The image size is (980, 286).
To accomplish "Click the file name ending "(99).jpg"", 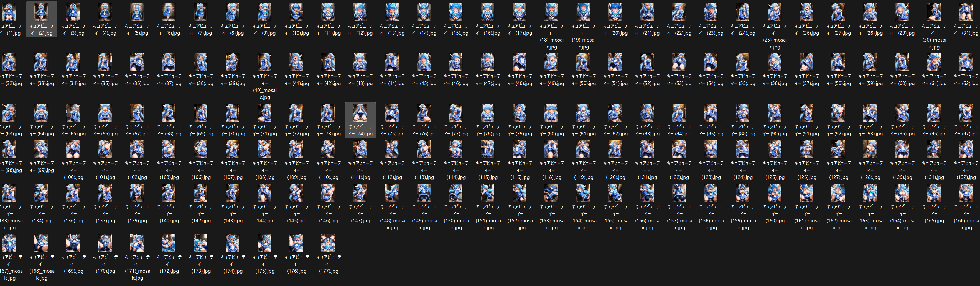I will pos(42,167).
